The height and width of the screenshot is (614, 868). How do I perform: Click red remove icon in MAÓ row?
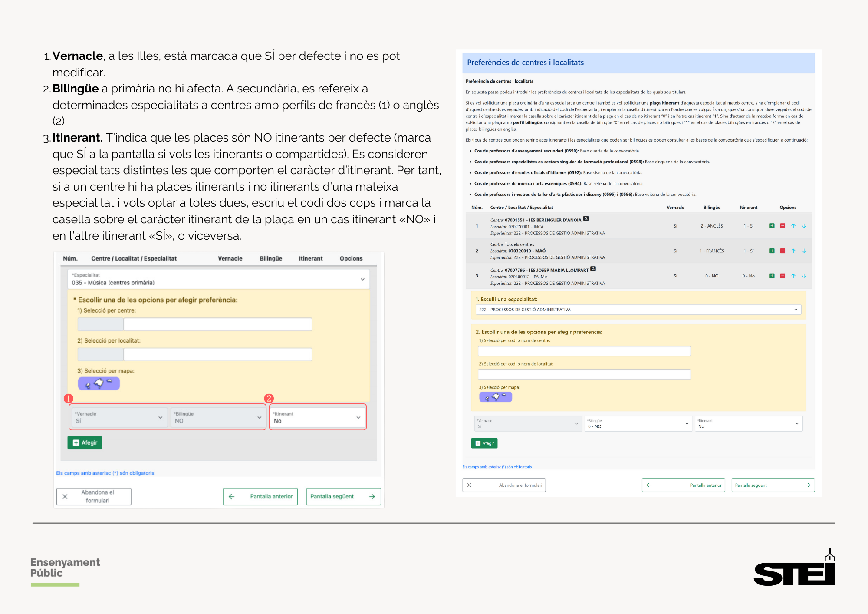click(x=783, y=251)
